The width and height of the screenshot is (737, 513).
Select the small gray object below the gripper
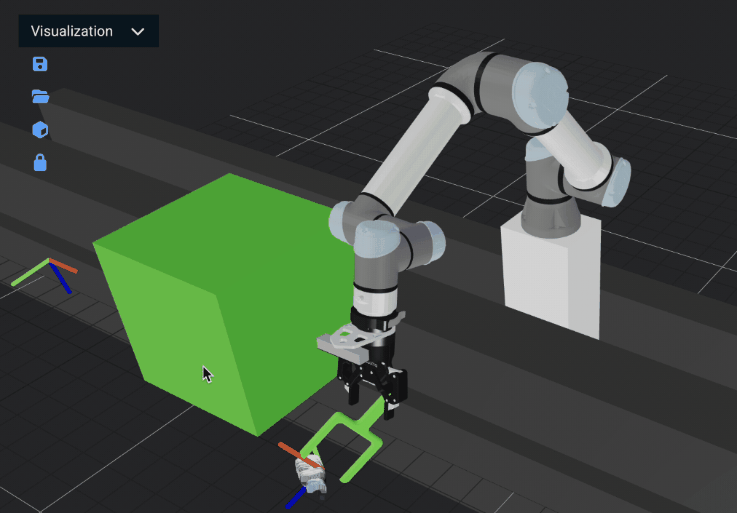click(312, 476)
